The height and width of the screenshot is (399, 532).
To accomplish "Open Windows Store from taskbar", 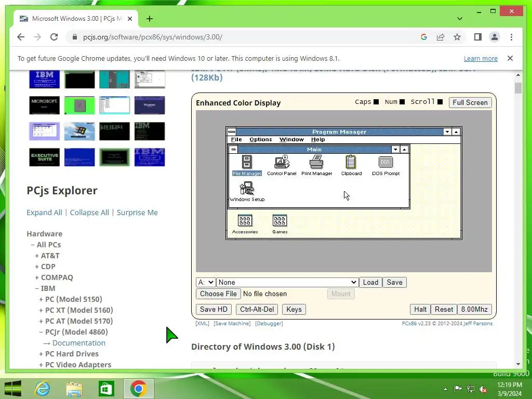I will coord(106,389).
